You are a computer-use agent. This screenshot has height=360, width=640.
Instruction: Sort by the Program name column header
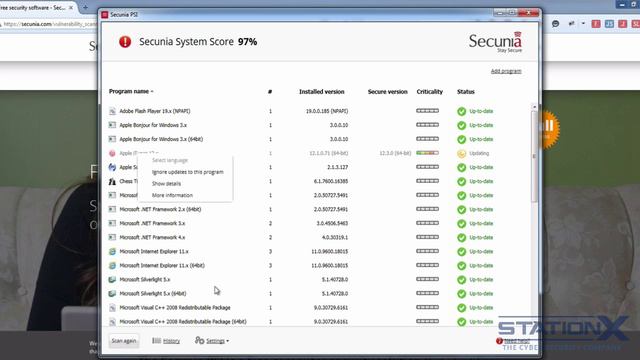point(131,91)
